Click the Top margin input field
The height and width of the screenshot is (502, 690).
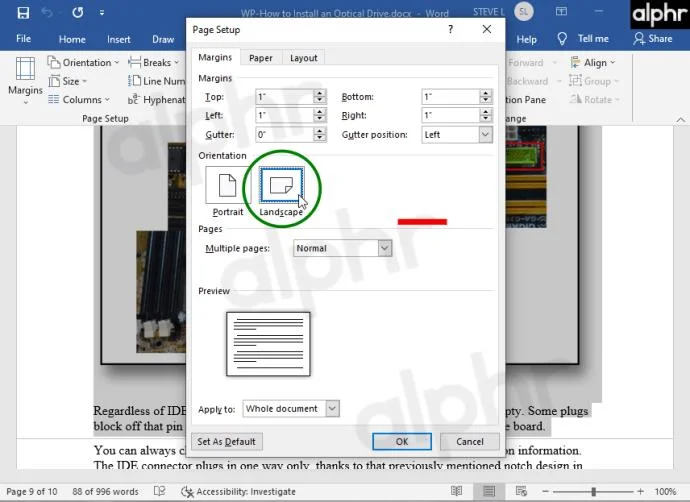pyautogui.click(x=284, y=97)
